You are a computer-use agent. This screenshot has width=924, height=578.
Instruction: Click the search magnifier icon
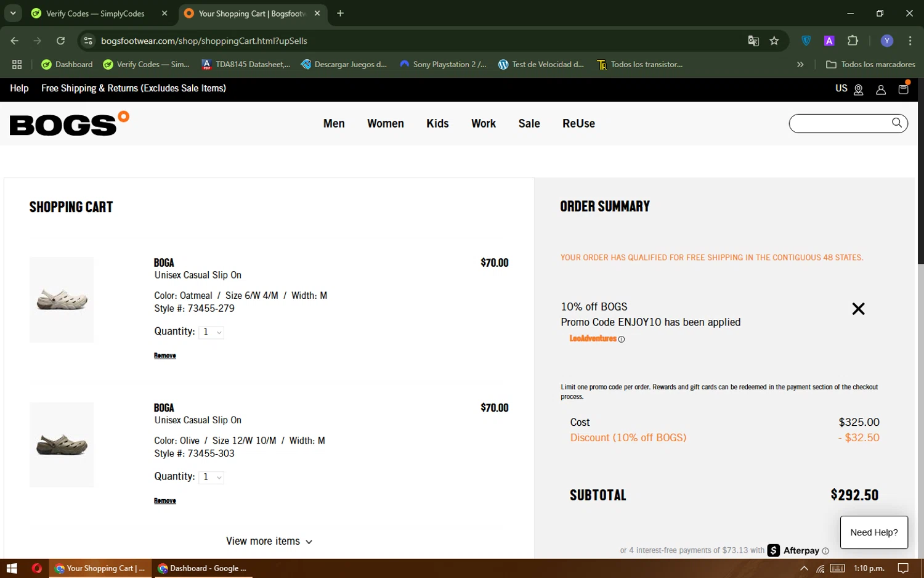(897, 123)
